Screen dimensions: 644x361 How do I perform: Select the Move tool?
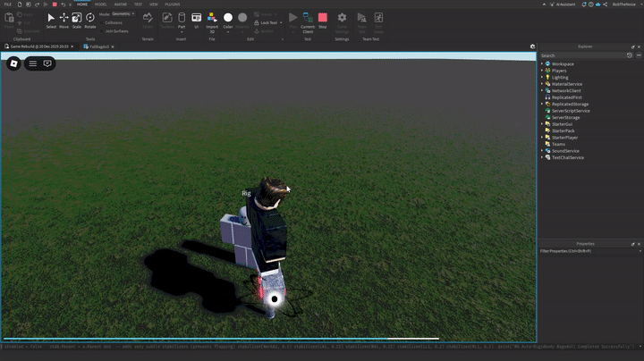click(64, 20)
